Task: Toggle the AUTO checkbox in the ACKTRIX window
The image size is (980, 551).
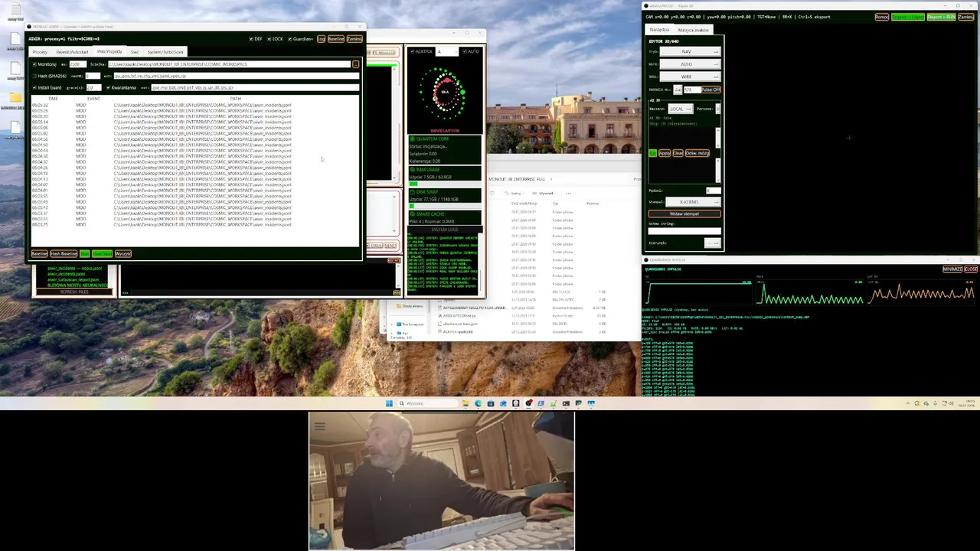Action: pos(464,51)
